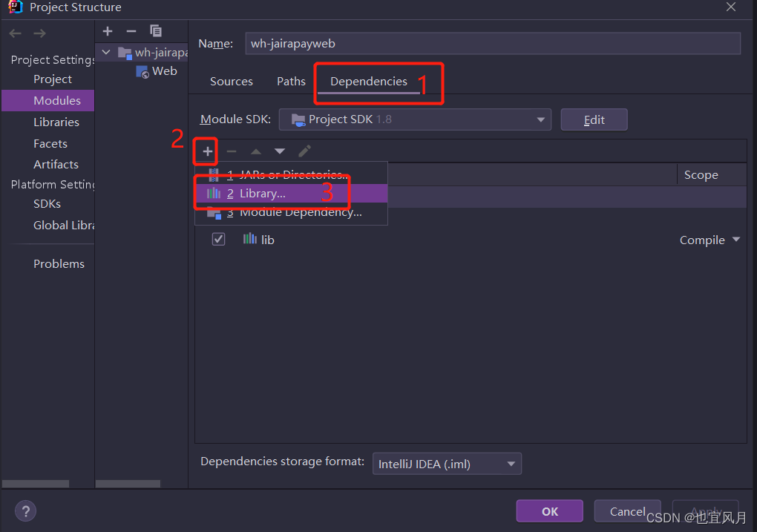Click the module Name input field
Screen dimensions: 757x532
point(493,44)
